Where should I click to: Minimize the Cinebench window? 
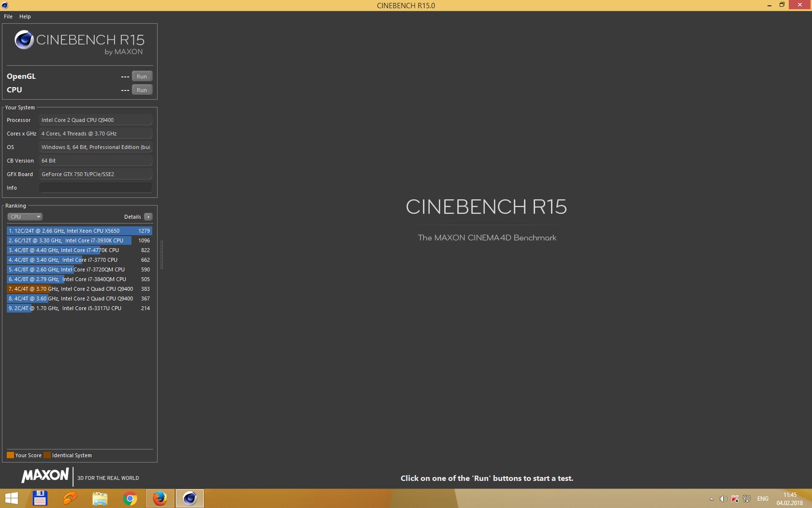point(769,5)
